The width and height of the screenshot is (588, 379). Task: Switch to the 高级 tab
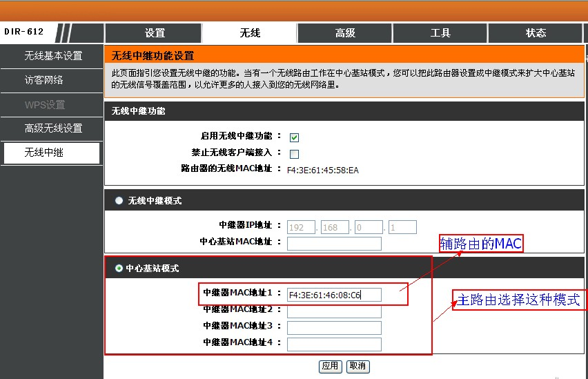click(x=344, y=33)
